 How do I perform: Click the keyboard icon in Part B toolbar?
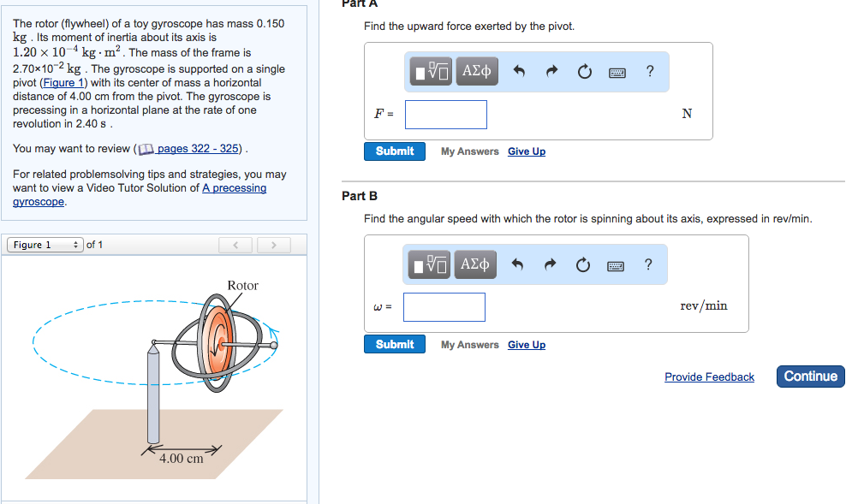coord(617,265)
